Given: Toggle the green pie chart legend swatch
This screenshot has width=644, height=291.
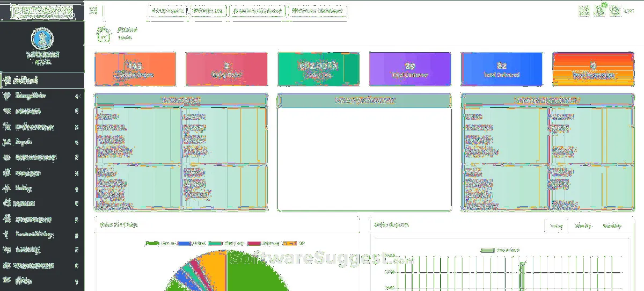Looking at the screenshot, I should pyautogui.click(x=152, y=243).
